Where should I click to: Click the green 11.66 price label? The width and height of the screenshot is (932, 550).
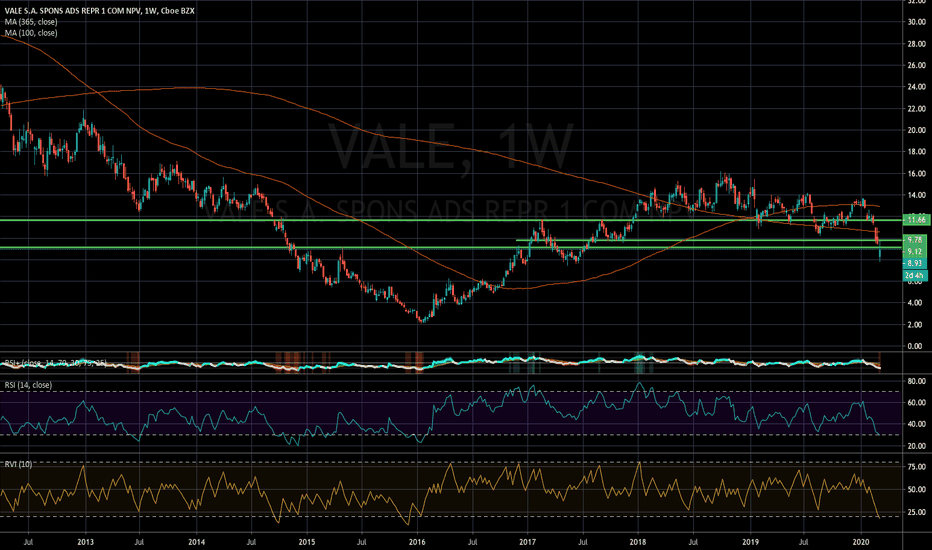coord(915,219)
